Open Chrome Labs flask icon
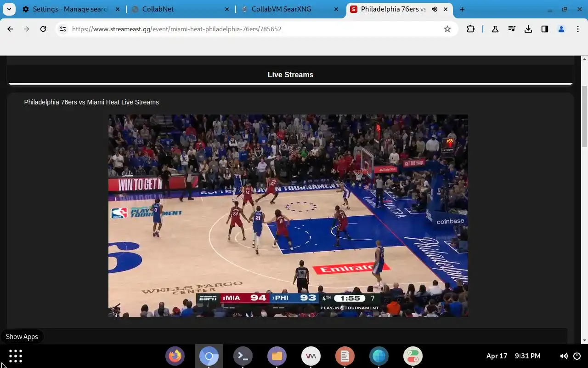588x368 pixels. 495,29
